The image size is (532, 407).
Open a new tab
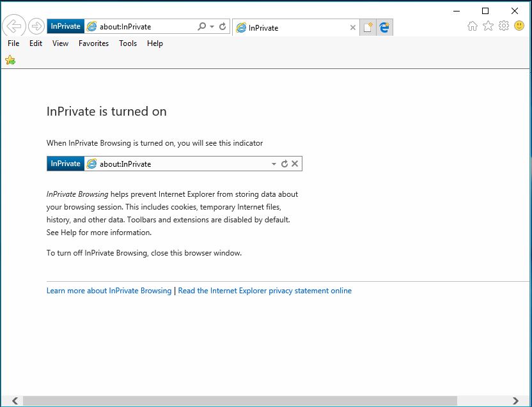(368, 27)
